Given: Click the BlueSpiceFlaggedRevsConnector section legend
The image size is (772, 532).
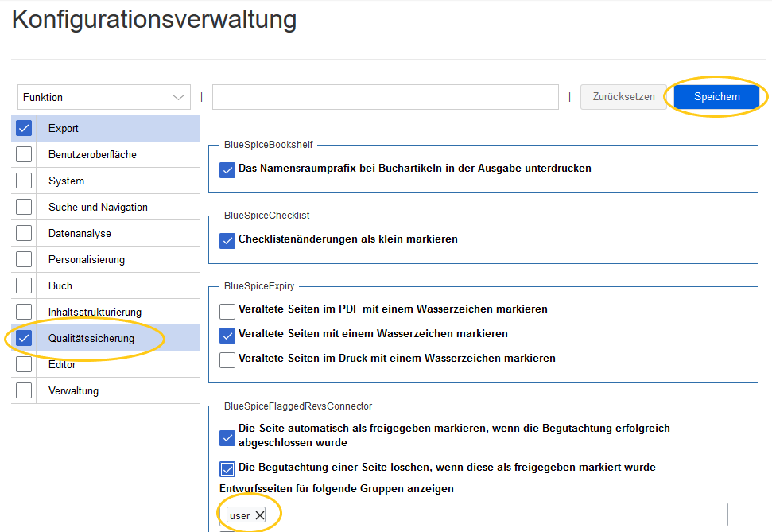Looking at the screenshot, I should click(298, 406).
